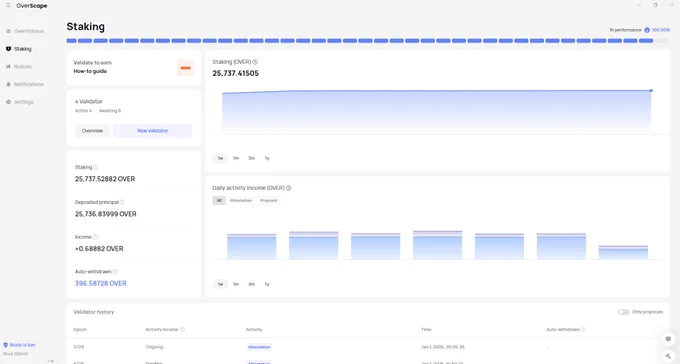The width and height of the screenshot is (680, 364).
Task: Click the Attestation tag in epoch 5729 row
Action: tap(259, 347)
